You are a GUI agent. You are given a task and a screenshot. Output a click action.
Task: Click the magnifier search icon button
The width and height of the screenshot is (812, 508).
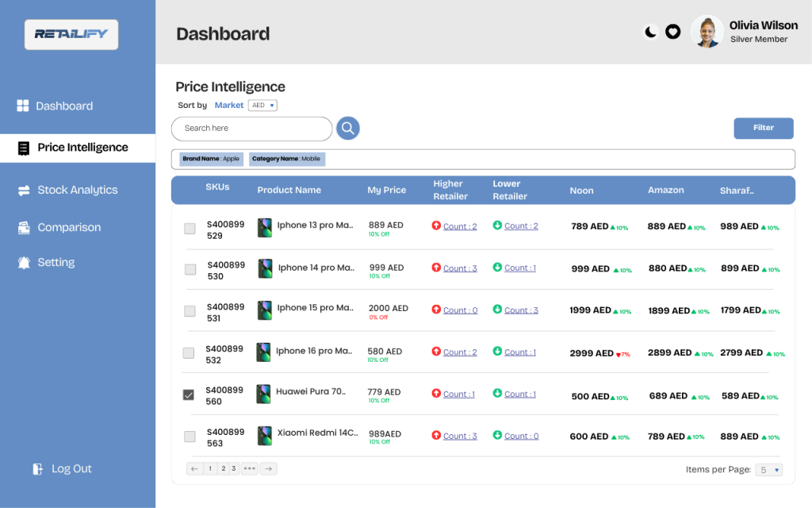pos(348,128)
